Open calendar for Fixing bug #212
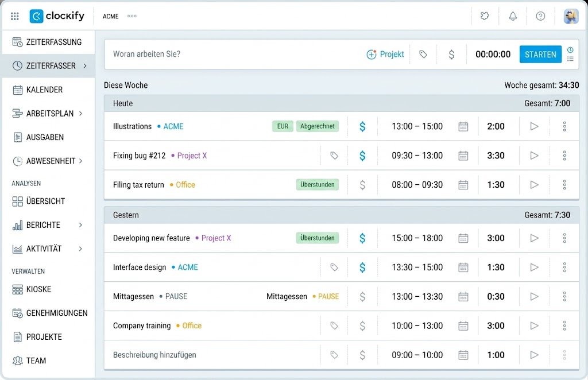Screen dimensions: 588x380 click(x=463, y=156)
